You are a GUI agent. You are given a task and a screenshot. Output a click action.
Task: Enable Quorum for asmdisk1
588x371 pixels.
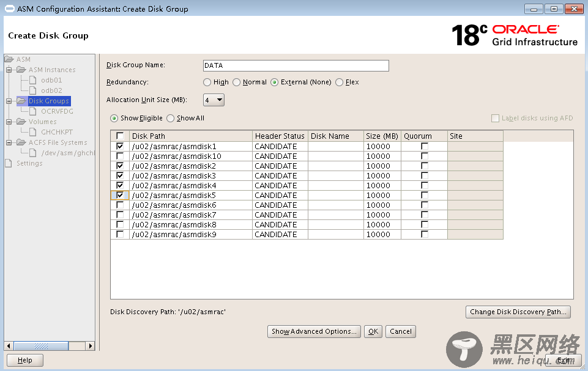(x=425, y=146)
